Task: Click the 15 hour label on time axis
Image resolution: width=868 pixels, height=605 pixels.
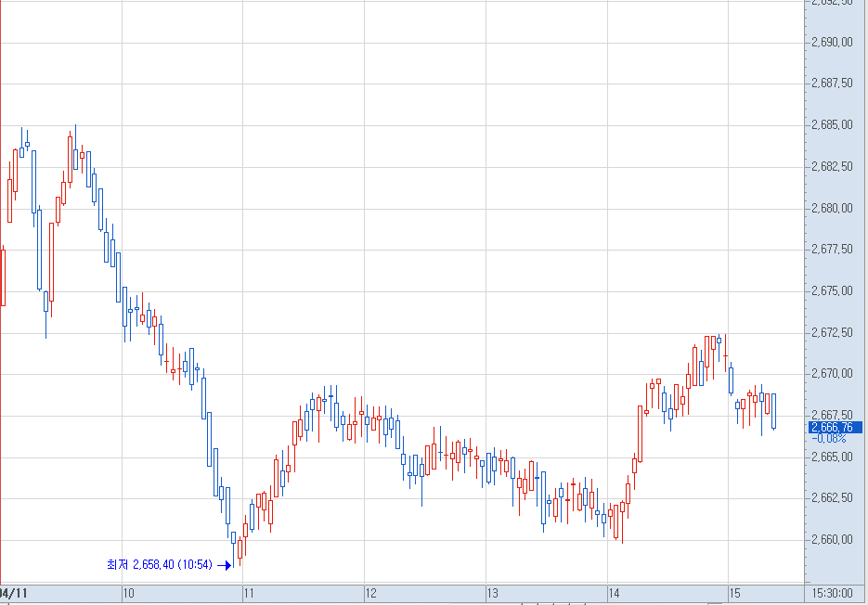Action: 734,593
